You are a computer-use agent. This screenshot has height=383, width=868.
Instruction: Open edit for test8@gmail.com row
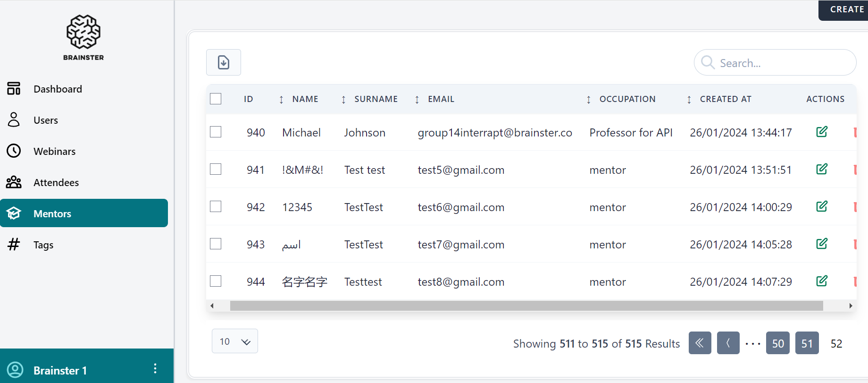[x=821, y=281]
